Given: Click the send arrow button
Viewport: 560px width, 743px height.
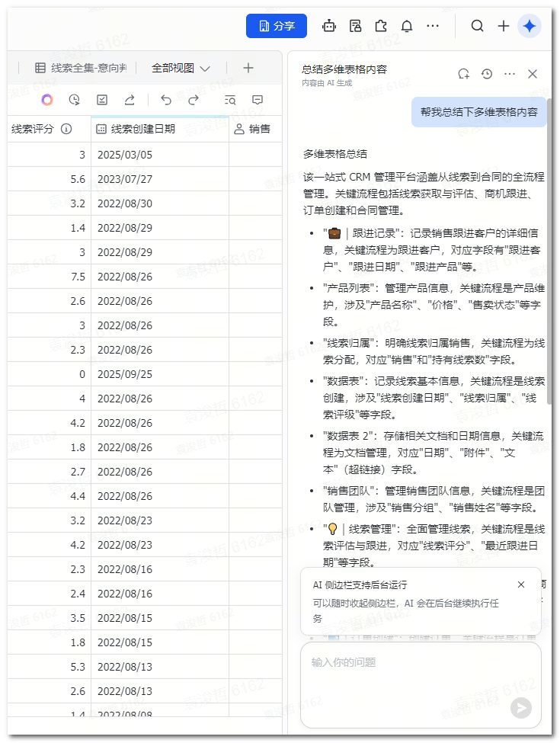Looking at the screenshot, I should tap(521, 708).
